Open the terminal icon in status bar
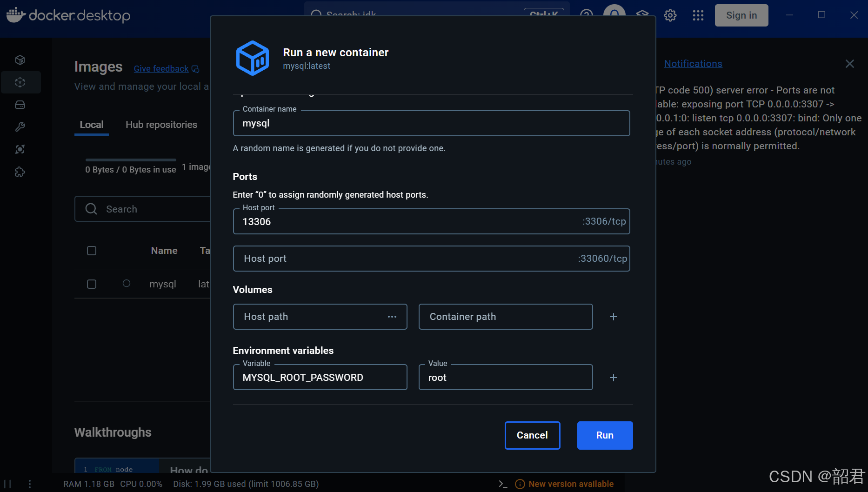 503,484
